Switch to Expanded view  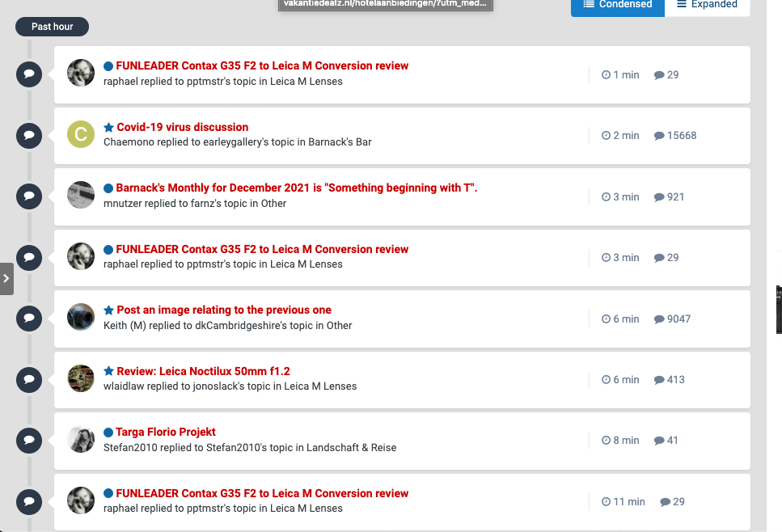pos(707,5)
